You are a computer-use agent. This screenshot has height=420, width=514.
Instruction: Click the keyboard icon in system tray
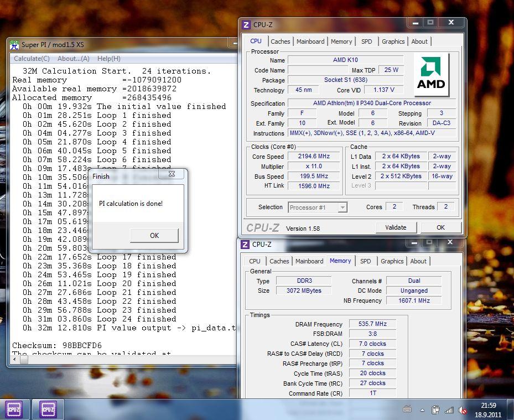pyautogui.click(x=407, y=409)
